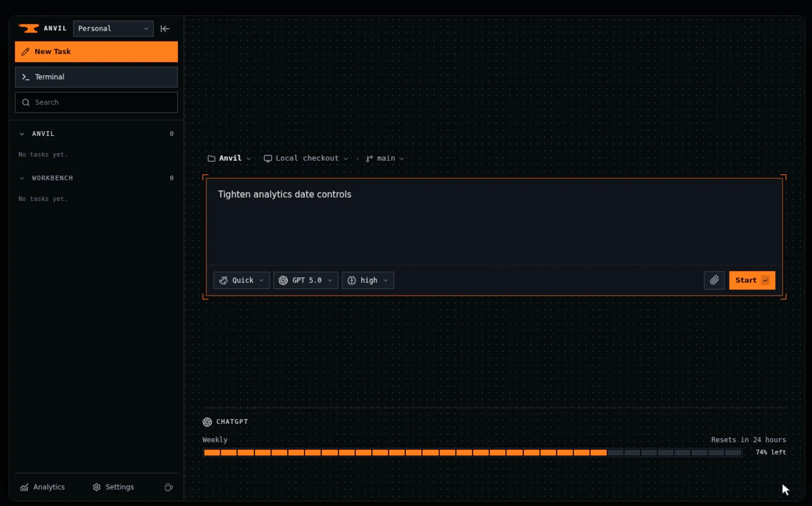Click the Weekly usage progress bar
This screenshot has height=506, width=812.
(x=472, y=452)
